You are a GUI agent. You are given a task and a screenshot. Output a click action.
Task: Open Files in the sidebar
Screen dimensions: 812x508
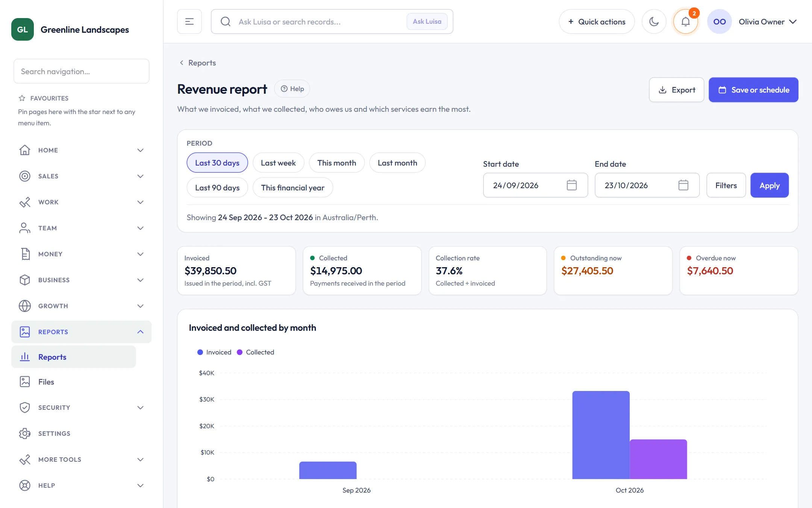pos(73,382)
